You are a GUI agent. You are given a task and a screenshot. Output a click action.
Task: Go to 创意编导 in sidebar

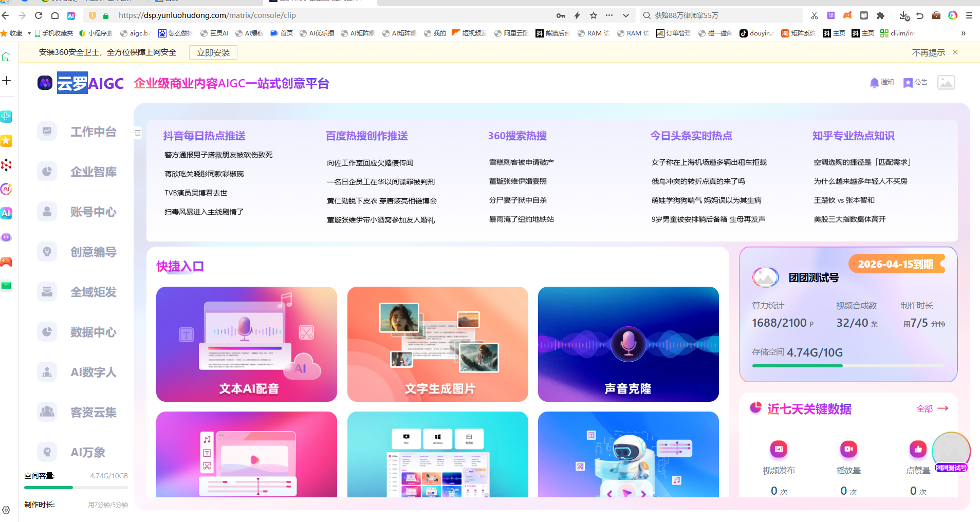coord(47,252)
